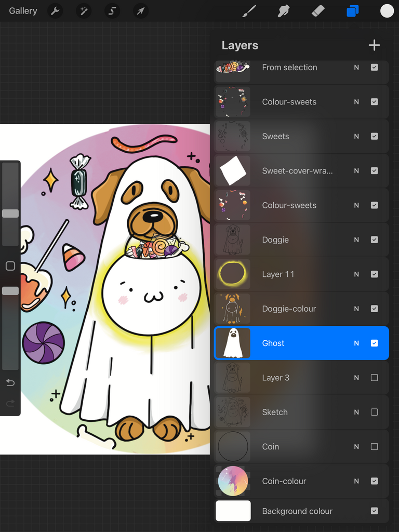Click the Background colour layer thumbnail

[233, 511]
